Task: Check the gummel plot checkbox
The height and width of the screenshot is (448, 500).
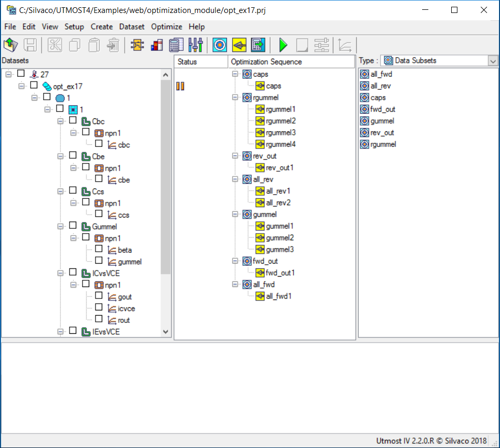Action: (x=99, y=261)
